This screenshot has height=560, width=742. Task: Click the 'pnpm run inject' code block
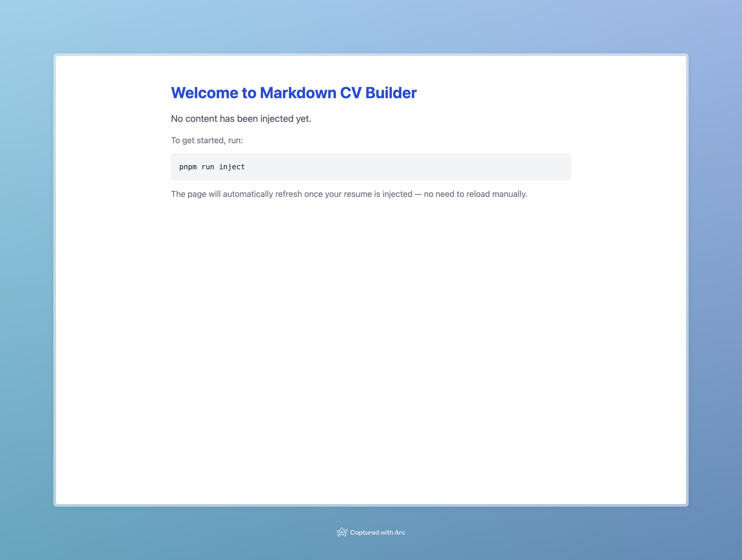pos(371,167)
